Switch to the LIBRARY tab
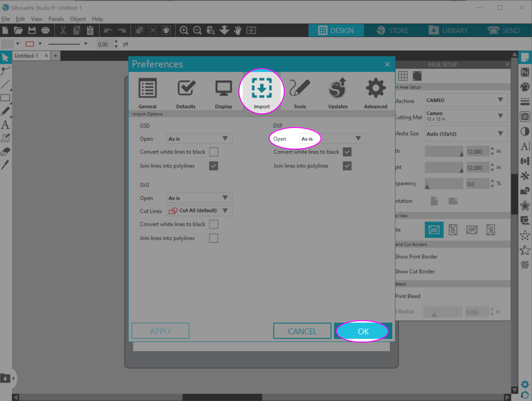This screenshot has width=532, height=401. click(448, 31)
